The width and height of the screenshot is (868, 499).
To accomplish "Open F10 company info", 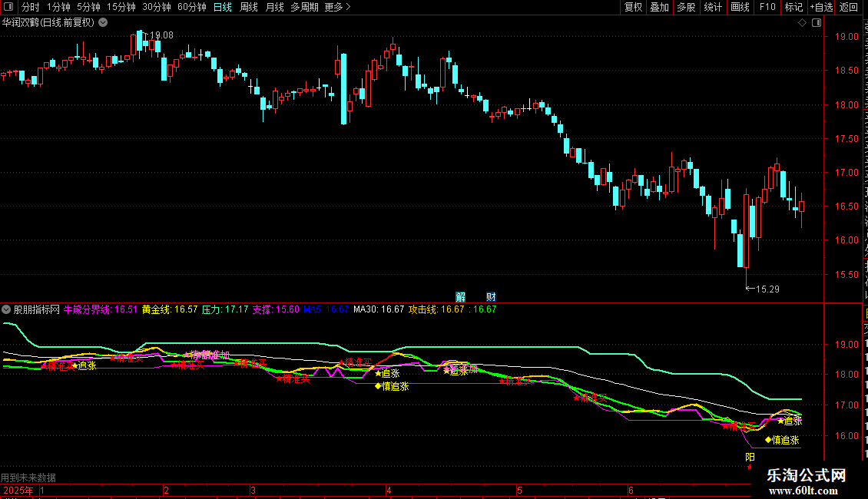I will (767, 7).
